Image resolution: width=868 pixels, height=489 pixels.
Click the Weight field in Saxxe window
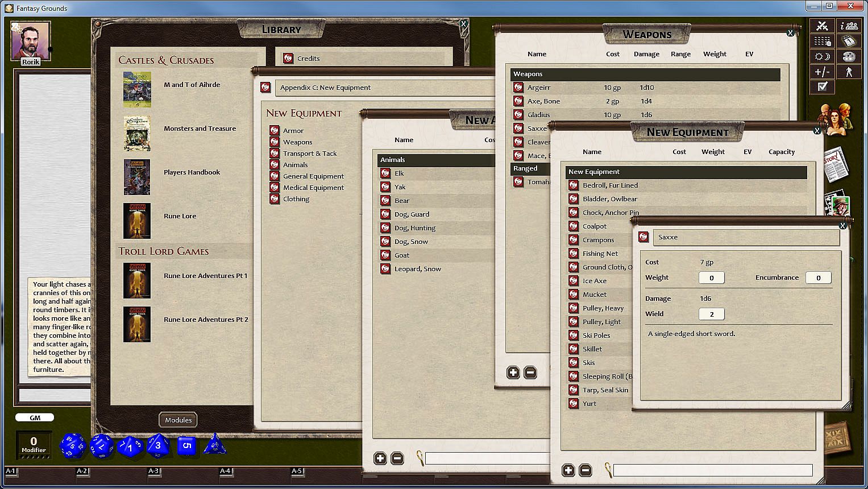point(711,277)
